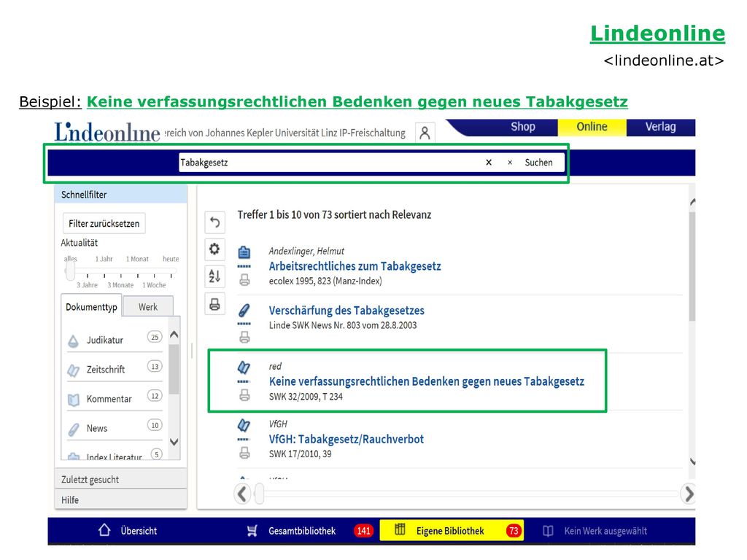The height and width of the screenshot is (560, 747).
Task: Click the document type list scrollbar
Action: (174, 369)
